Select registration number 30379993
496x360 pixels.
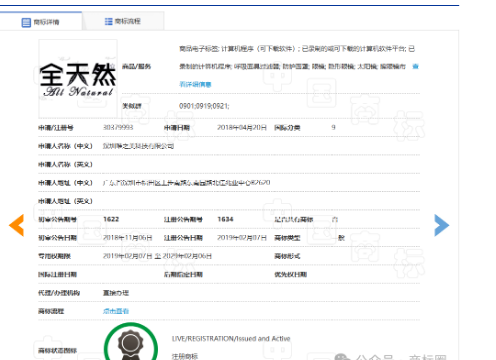click(x=118, y=127)
